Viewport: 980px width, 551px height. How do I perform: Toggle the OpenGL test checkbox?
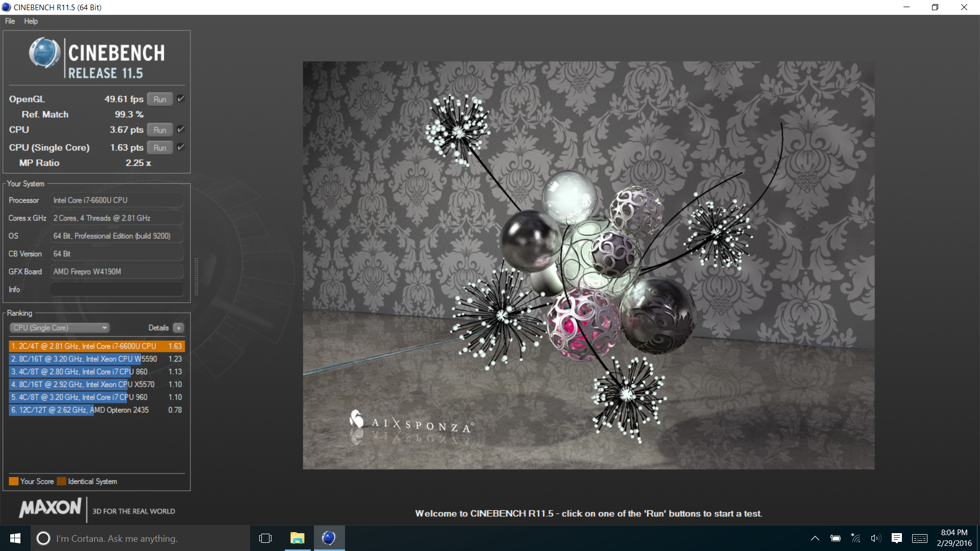pyautogui.click(x=180, y=99)
